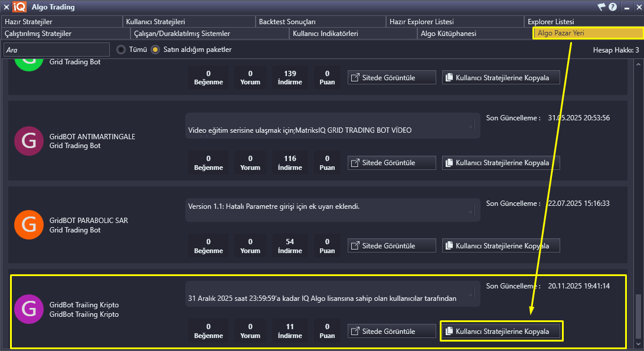Screen dimensions: 644x351
Task: Click the date 22.07.2025 15:16:33
Action: click(578, 203)
